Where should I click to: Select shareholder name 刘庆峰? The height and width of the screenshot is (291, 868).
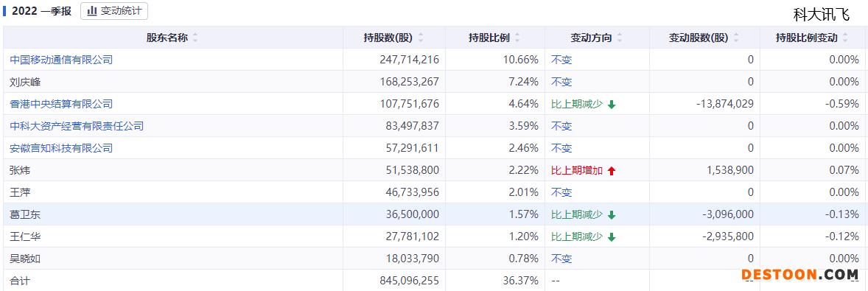click(x=26, y=82)
